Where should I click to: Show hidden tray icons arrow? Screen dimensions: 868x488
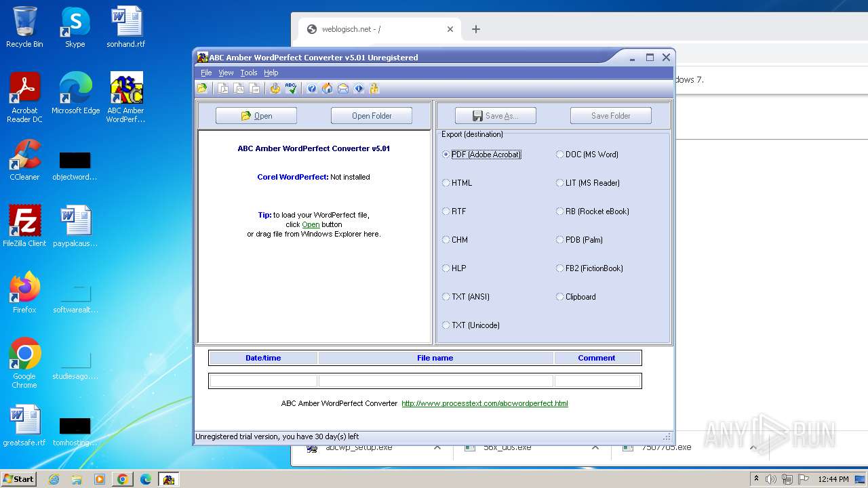[x=756, y=479]
